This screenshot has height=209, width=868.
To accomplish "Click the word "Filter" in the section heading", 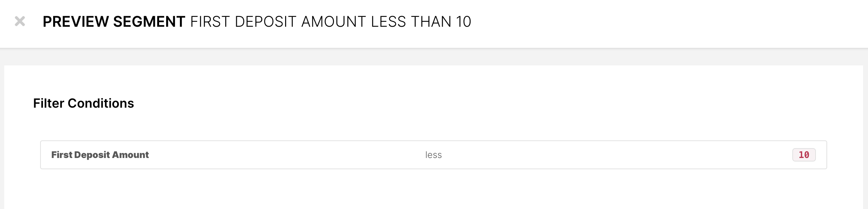I will pyautogui.click(x=49, y=103).
